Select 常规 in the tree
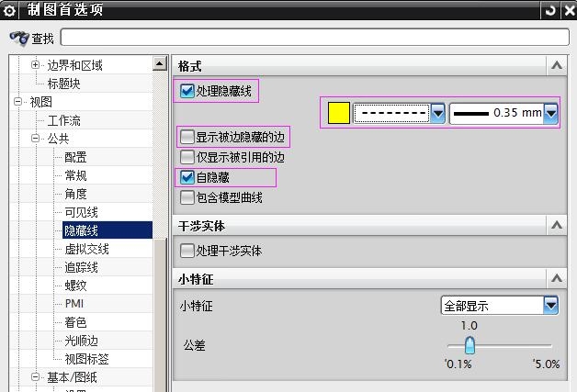The height and width of the screenshot is (392, 577). 75,175
